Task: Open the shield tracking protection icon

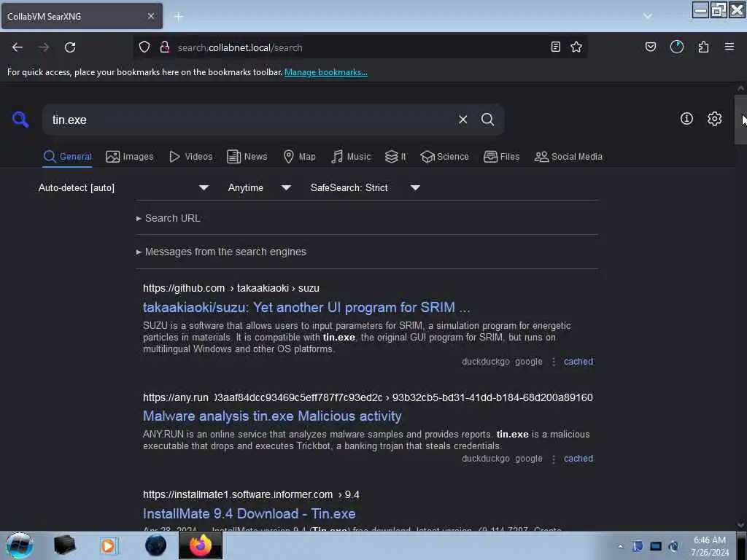Action: tap(144, 47)
